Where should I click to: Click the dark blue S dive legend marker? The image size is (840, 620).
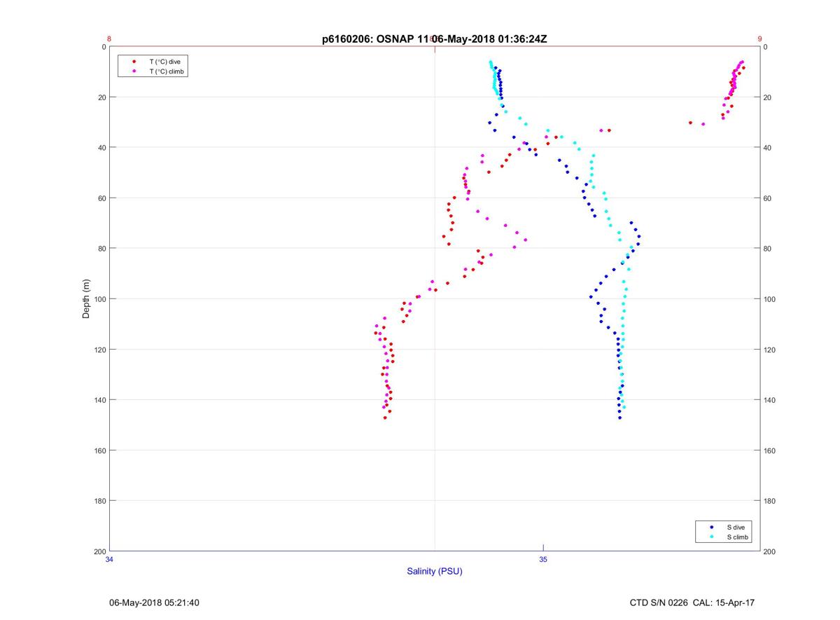[x=711, y=527]
